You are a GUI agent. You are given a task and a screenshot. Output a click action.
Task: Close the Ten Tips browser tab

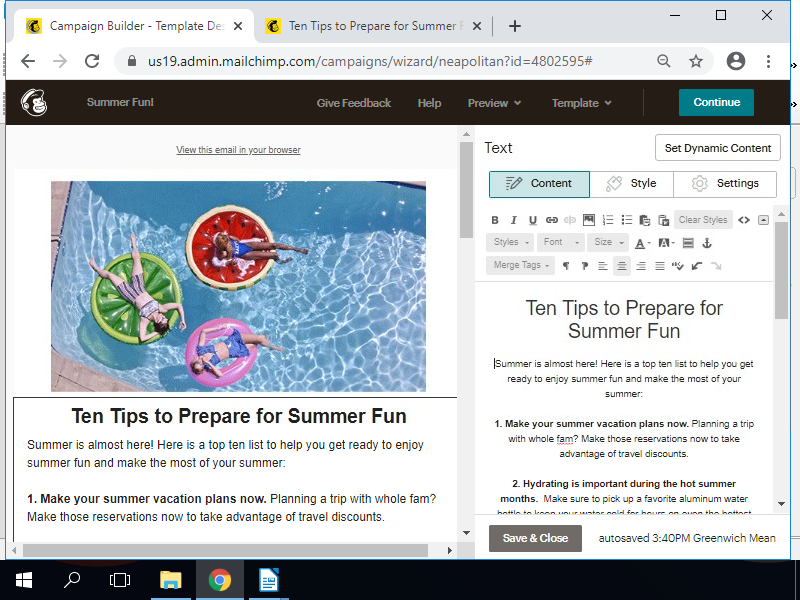(x=477, y=26)
